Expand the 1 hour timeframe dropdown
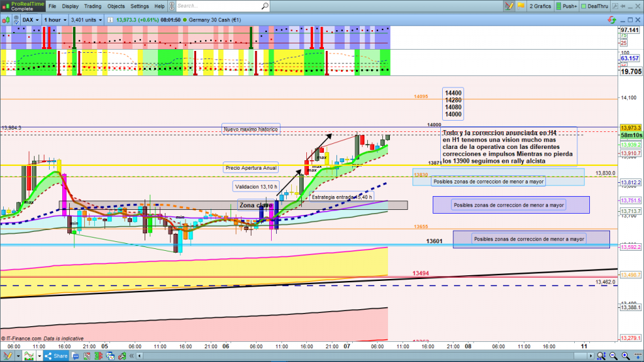This screenshot has width=644, height=362. pos(55,19)
